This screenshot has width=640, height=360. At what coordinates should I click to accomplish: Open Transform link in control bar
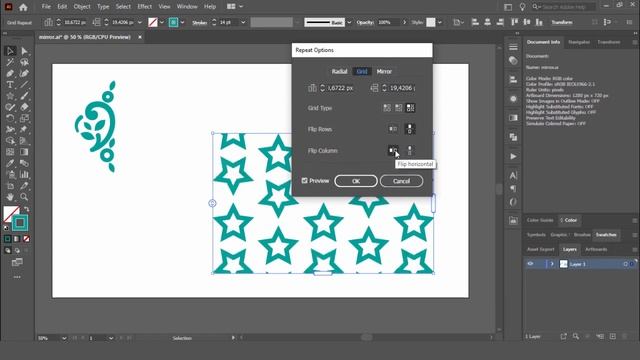[562, 22]
